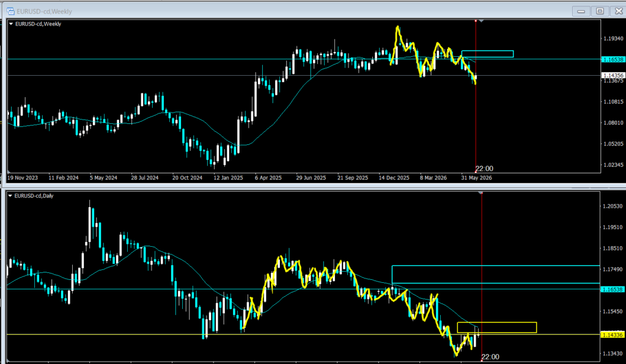Click the 1.20530 price level on the Daily scale
This screenshot has width=626, height=364.
tap(613, 206)
